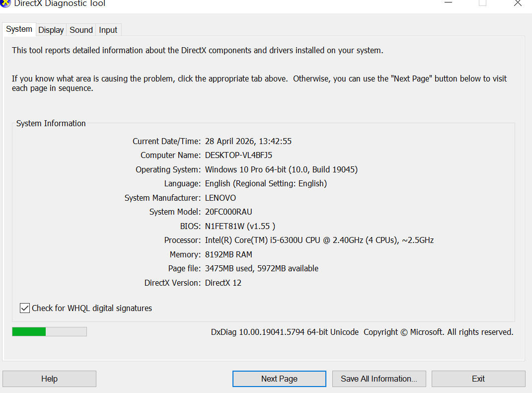Click Save All Information button
This screenshot has width=532, height=393.
[x=379, y=379]
